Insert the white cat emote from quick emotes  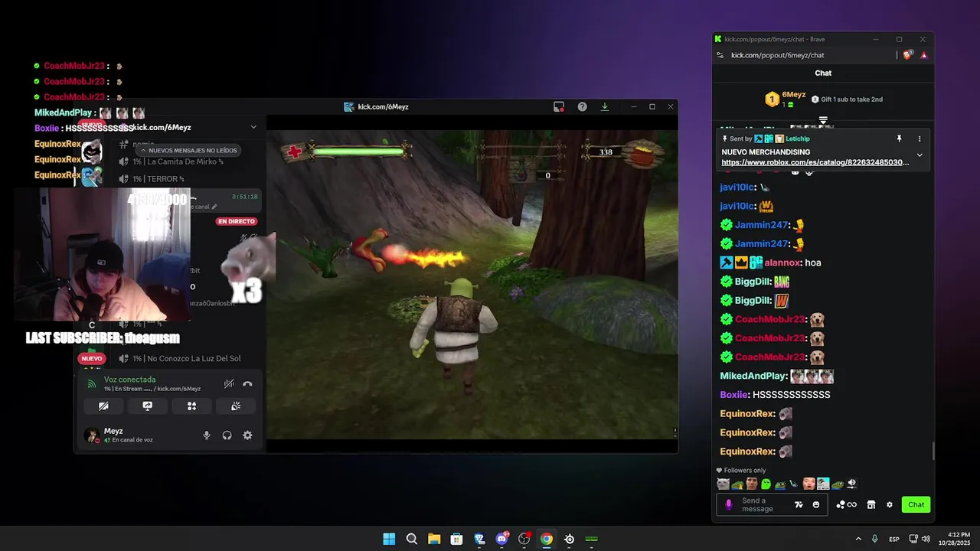pyautogui.click(x=723, y=484)
